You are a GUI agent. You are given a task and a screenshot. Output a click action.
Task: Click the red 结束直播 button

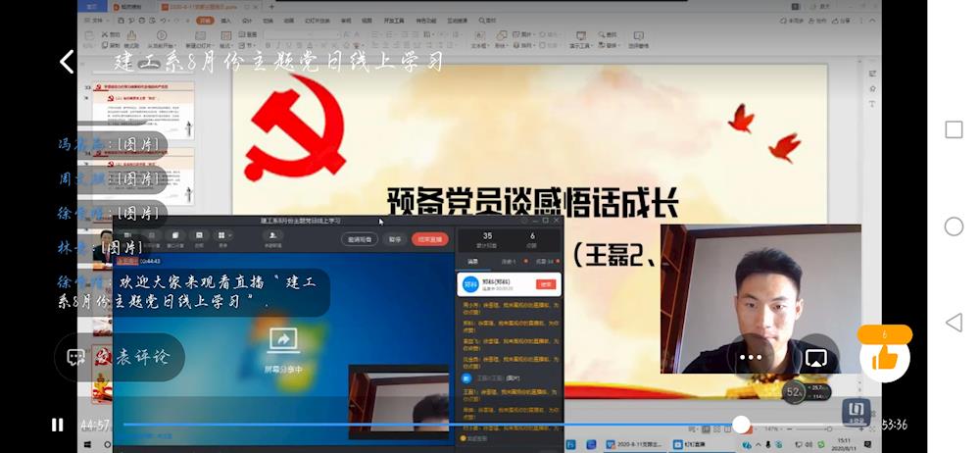[430, 238]
